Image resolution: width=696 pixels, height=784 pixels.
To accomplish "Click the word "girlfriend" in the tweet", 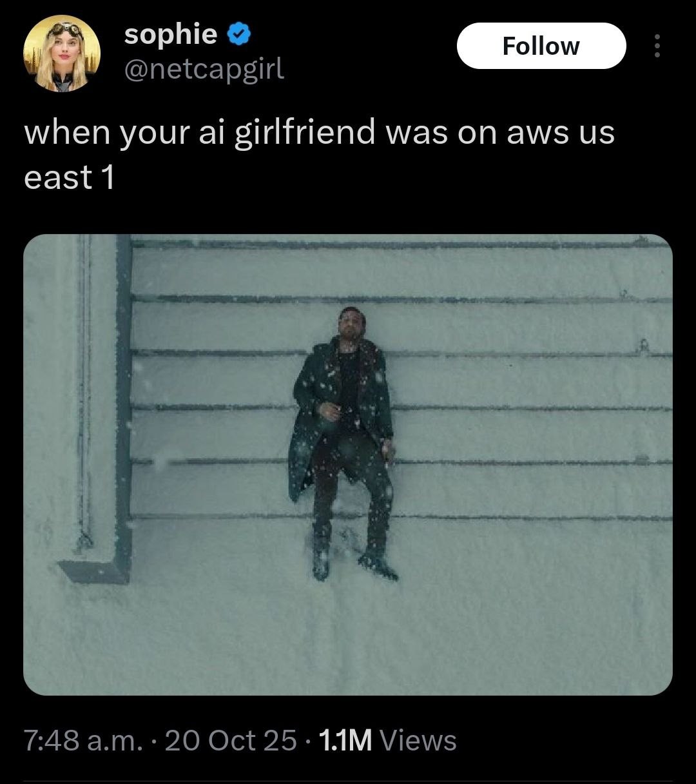I will 304,133.
